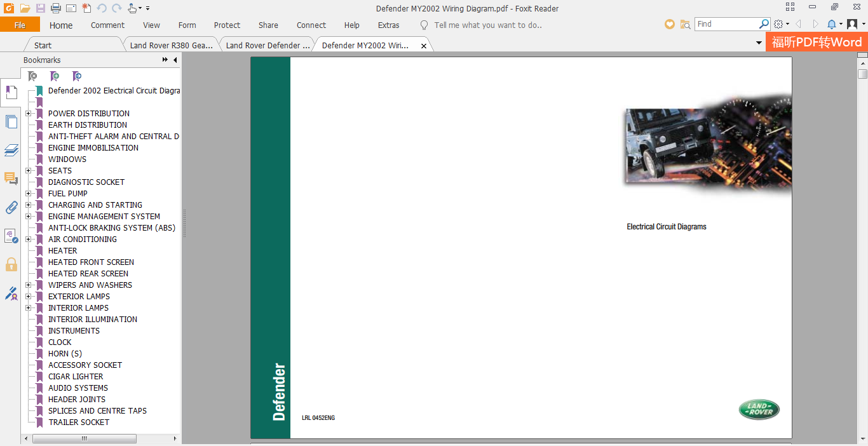Viewport: 868px width, 446px height.
Task: Click the Tell me lightbulb icon
Action: [x=424, y=25]
